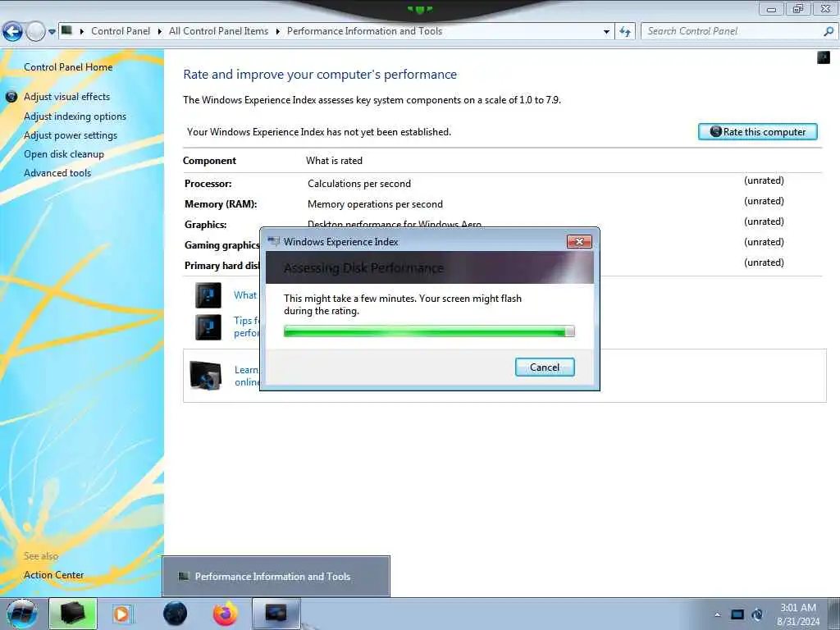Click 'Calculations per second' text

tap(359, 184)
